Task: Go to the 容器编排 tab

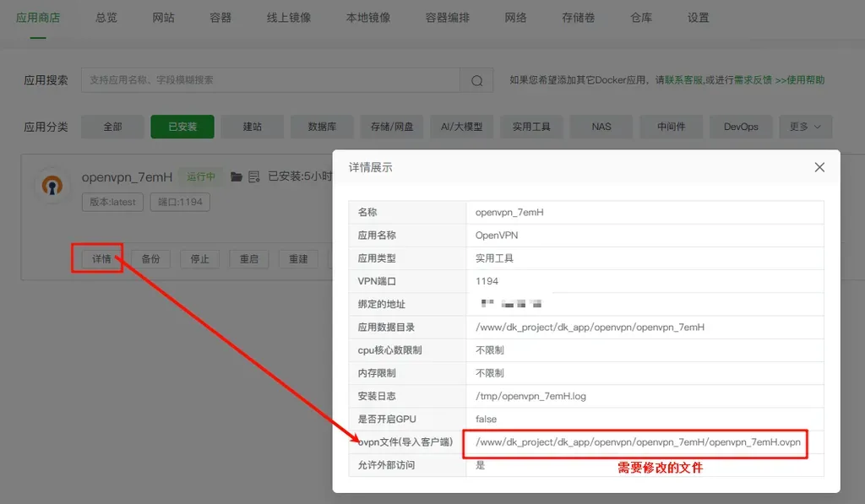Action: pos(447,18)
